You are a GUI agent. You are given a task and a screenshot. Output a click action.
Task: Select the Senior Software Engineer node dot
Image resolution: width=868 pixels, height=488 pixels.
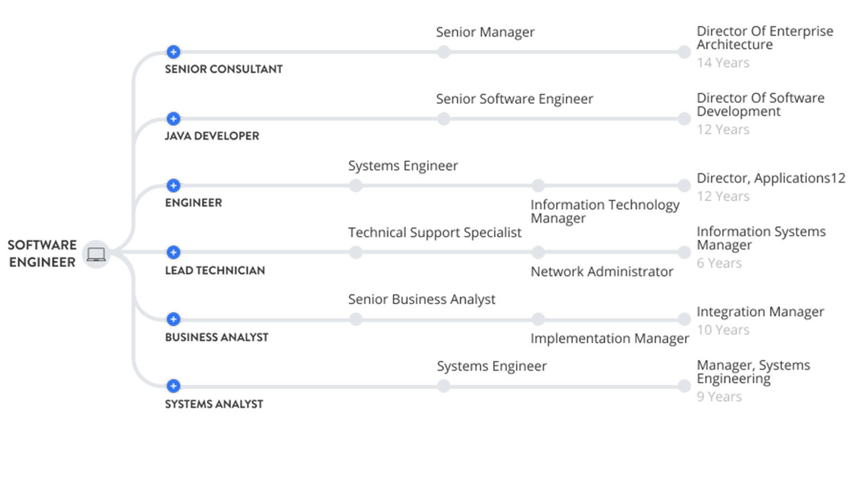[444, 119]
